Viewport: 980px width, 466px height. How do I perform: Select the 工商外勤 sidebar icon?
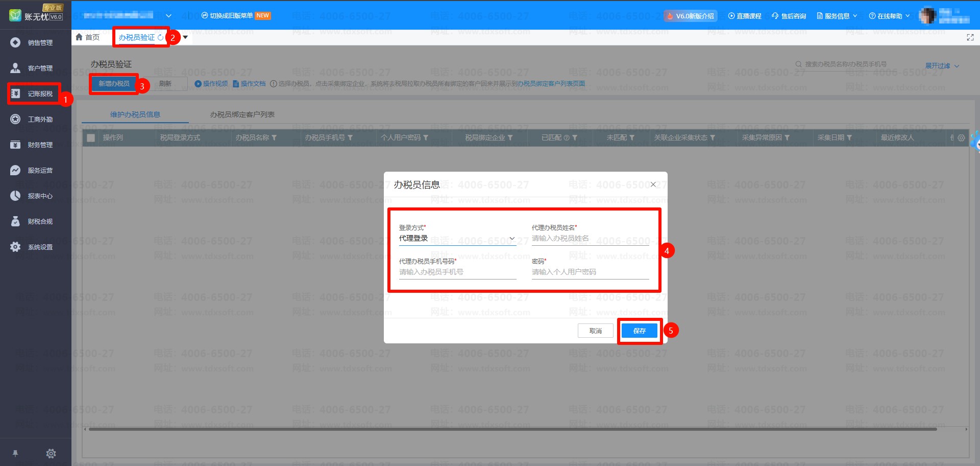pos(16,119)
